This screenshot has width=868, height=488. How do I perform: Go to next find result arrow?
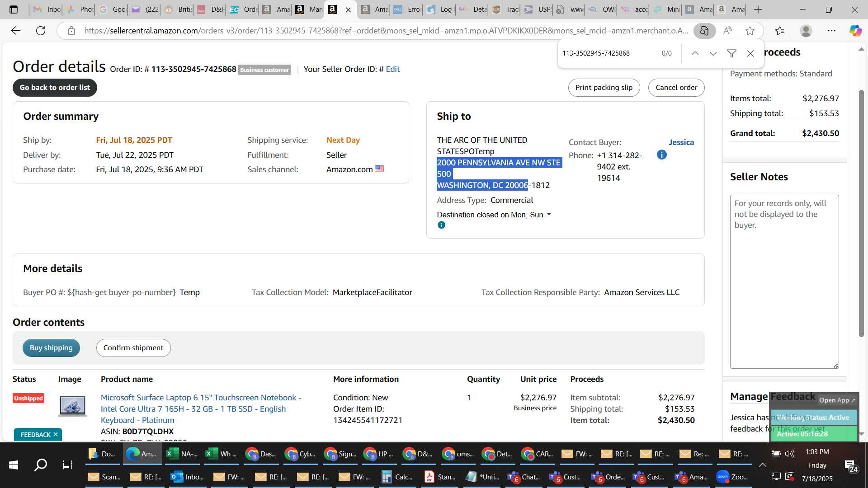pyautogui.click(x=713, y=53)
